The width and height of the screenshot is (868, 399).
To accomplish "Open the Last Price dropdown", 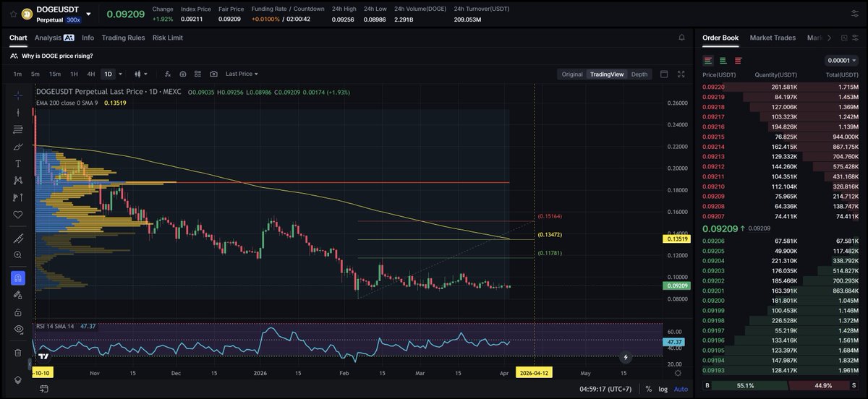I will [242, 74].
